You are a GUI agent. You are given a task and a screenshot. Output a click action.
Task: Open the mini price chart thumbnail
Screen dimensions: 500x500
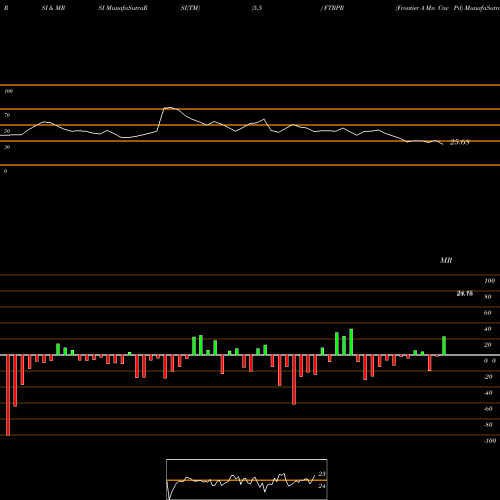pyautogui.click(x=247, y=479)
